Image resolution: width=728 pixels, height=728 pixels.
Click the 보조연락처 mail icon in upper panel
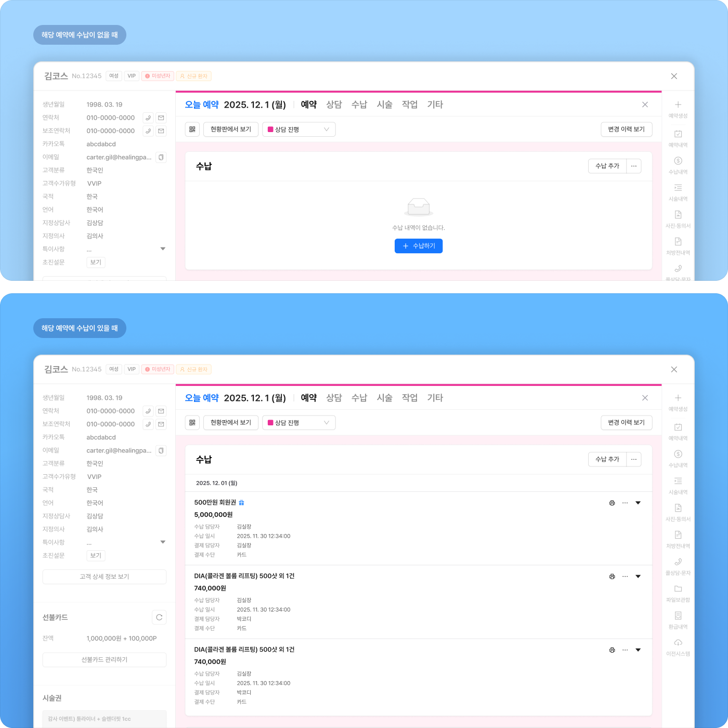tap(161, 131)
